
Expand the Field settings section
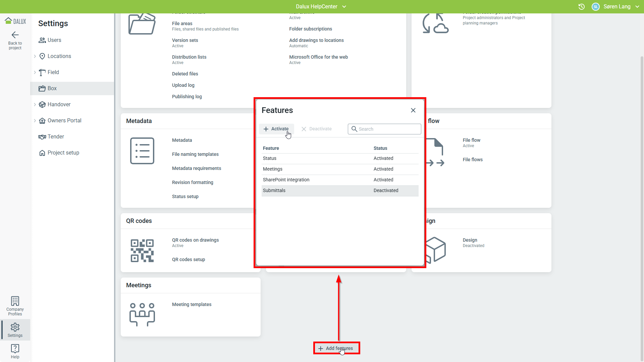(35, 72)
